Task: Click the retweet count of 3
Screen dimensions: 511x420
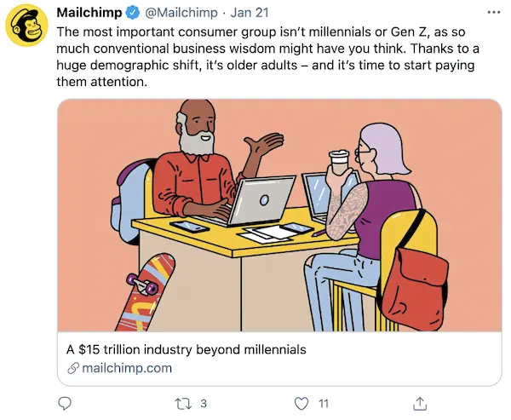Action: point(203,402)
